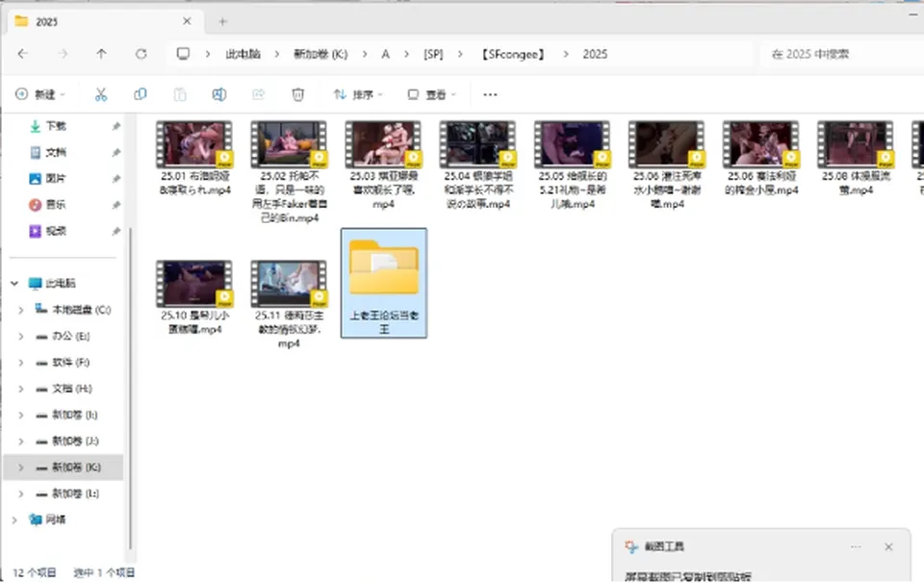Delete the selected item with trash icon
This screenshot has height=583, width=924.
click(297, 94)
